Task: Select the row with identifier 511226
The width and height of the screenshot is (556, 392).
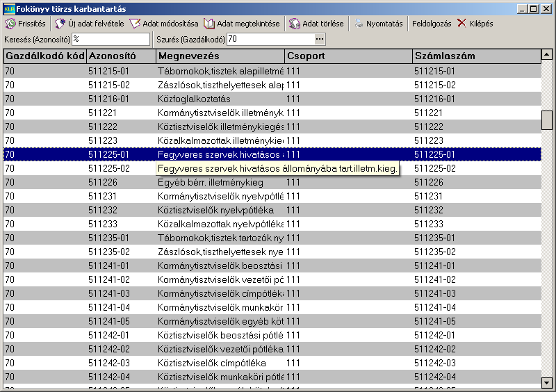Action: (272, 182)
